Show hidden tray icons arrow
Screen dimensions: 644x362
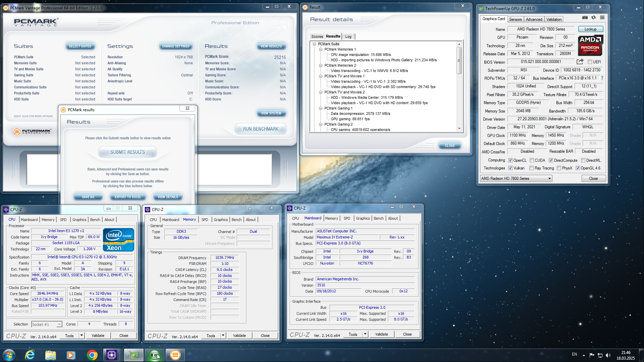click(584, 355)
